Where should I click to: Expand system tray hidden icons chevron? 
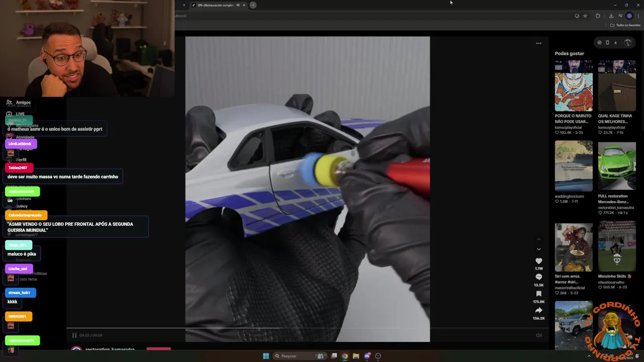[x=589, y=356]
